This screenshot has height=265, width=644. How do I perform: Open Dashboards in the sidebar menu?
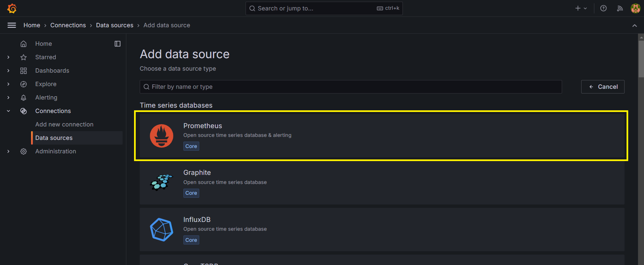click(x=52, y=71)
